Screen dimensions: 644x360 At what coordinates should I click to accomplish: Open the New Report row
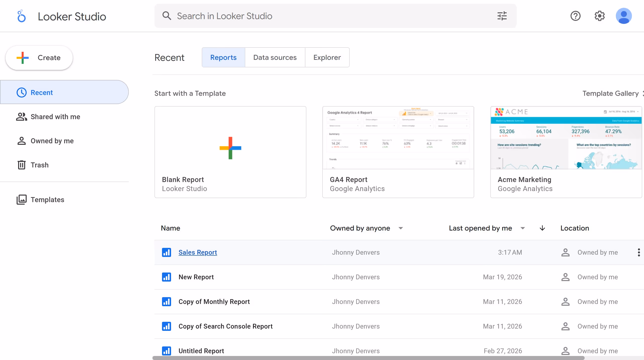[x=399, y=277]
